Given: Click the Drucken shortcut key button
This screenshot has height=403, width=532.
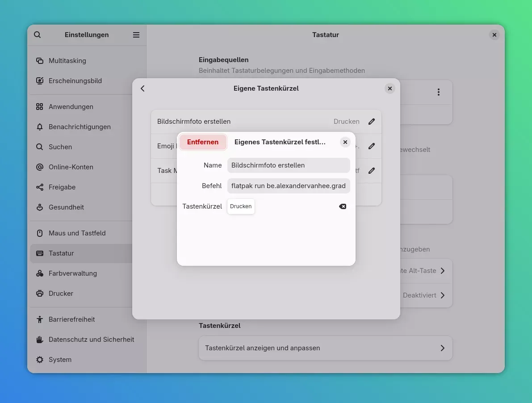Looking at the screenshot, I should (241, 206).
